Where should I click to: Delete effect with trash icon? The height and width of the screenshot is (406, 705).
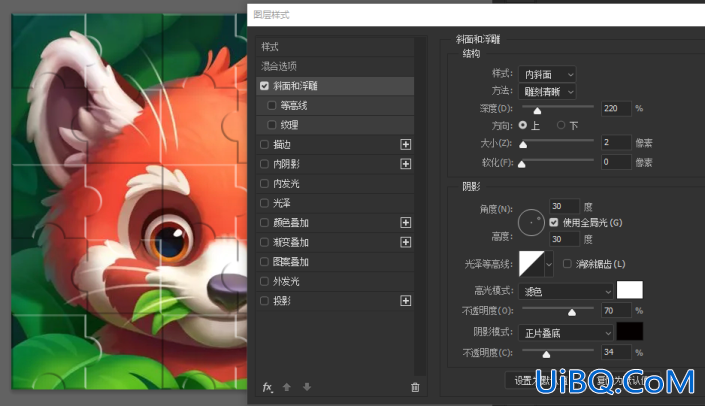click(415, 387)
